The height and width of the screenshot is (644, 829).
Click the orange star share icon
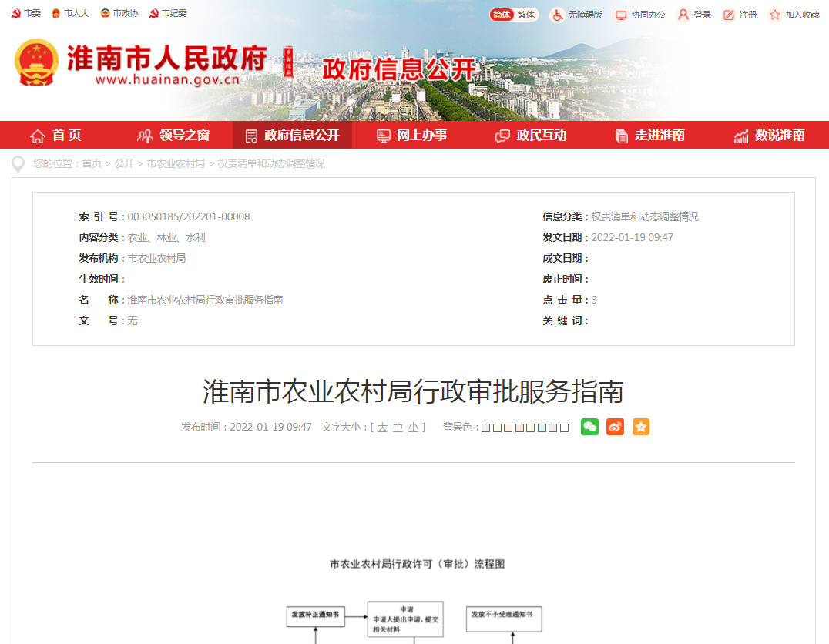(641, 427)
